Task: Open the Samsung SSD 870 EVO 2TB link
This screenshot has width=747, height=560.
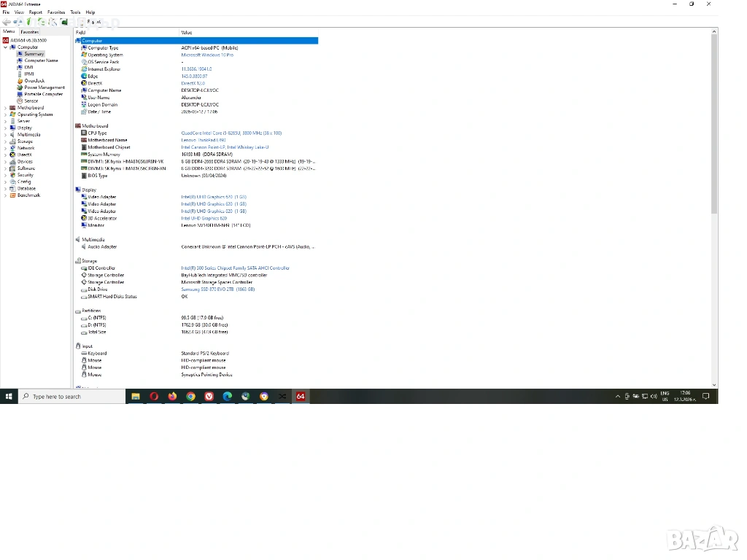Action: (217, 289)
